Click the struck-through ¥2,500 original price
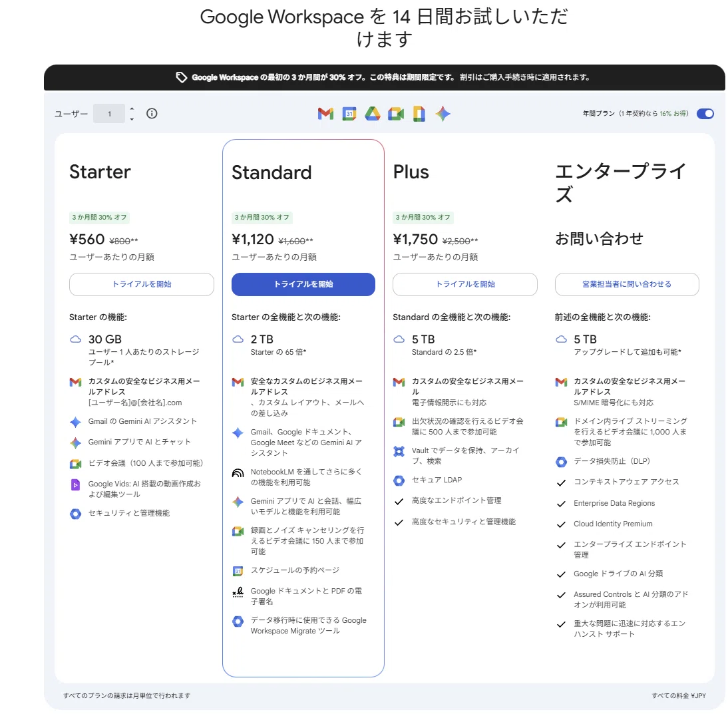Image resolution: width=728 pixels, height=714 pixels. tap(456, 241)
